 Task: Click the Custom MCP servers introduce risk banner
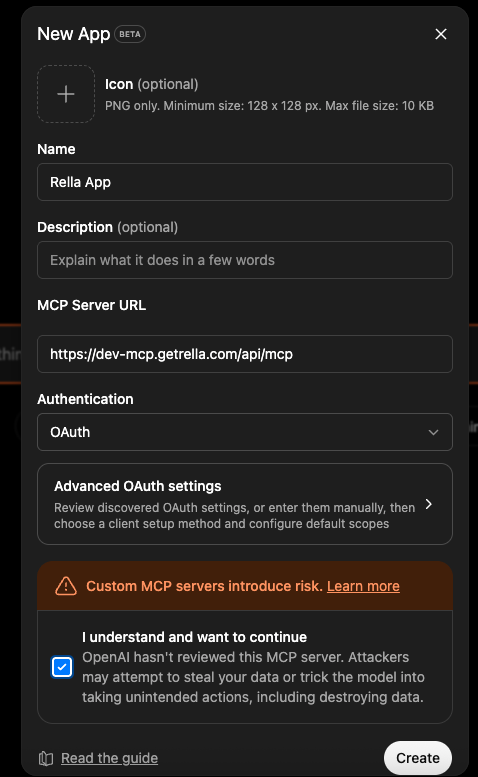(x=245, y=586)
